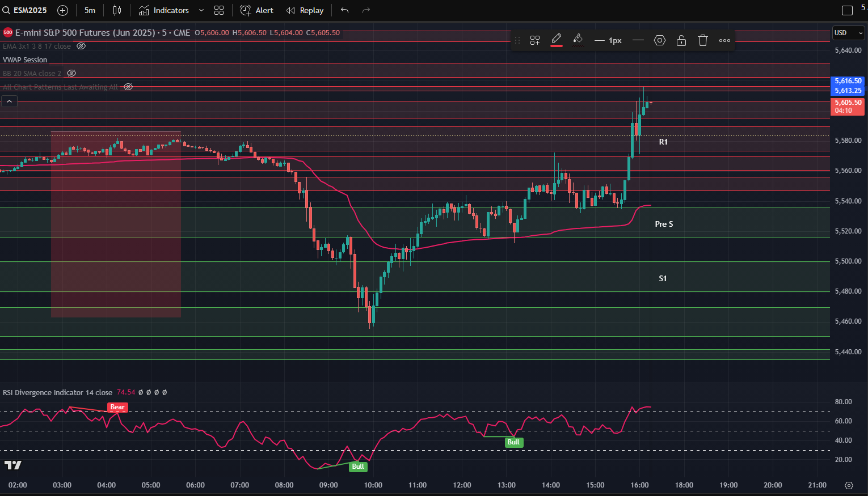Viewport: 868px width, 496px height.
Task: Open the indicator templates grid icon
Action: pos(219,10)
